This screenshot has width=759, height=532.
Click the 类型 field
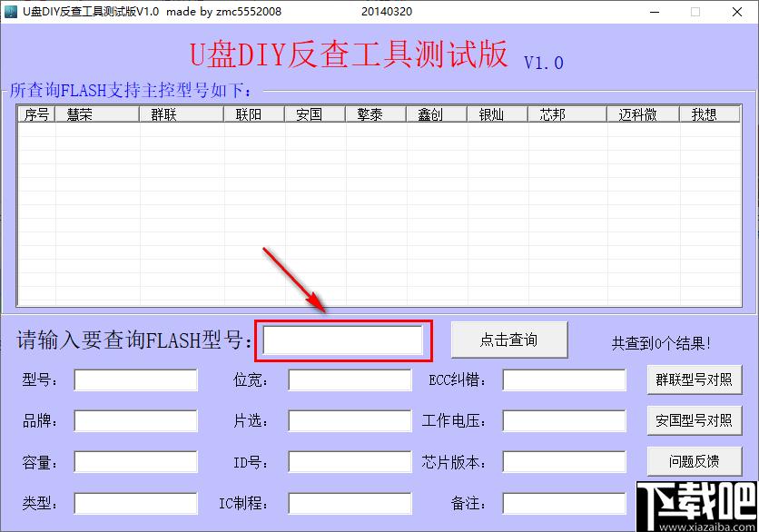tap(135, 504)
